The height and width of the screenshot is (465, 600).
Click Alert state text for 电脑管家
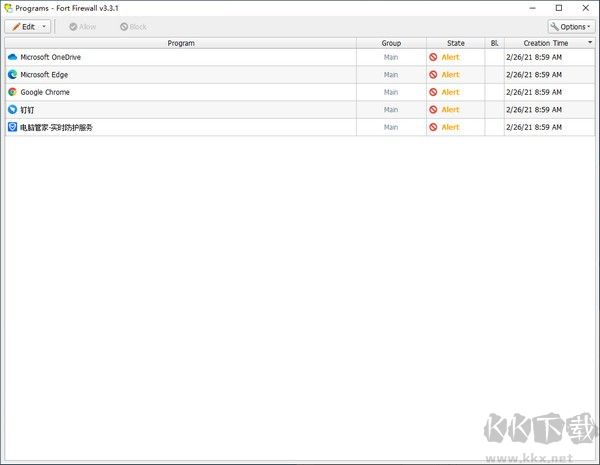point(450,127)
